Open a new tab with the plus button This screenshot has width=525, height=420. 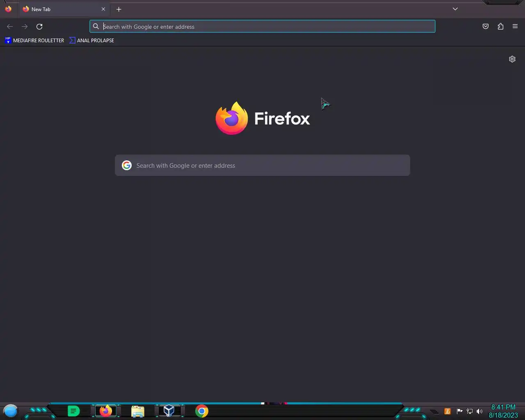click(x=119, y=9)
